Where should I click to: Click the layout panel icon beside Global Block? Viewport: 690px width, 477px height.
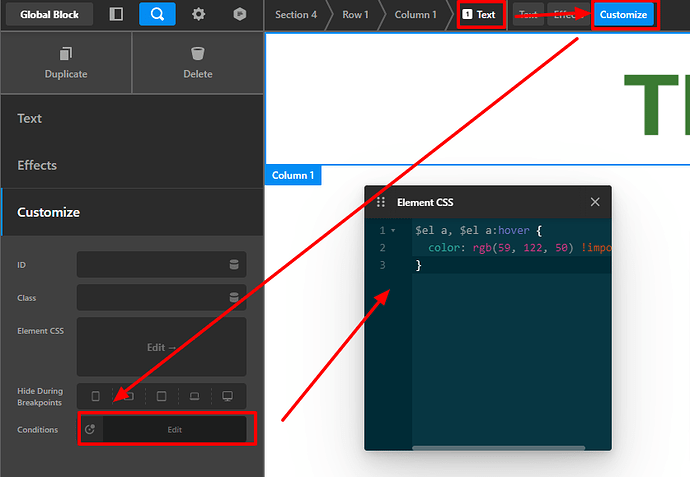117,14
